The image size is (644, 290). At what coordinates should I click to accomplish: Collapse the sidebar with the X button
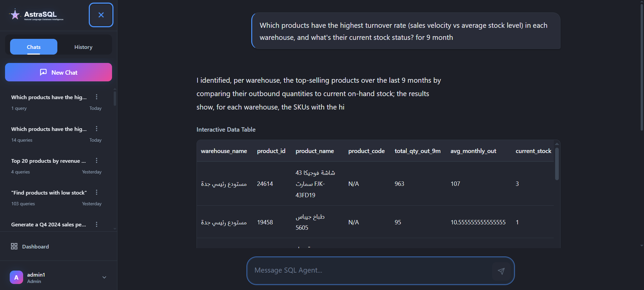point(101,15)
